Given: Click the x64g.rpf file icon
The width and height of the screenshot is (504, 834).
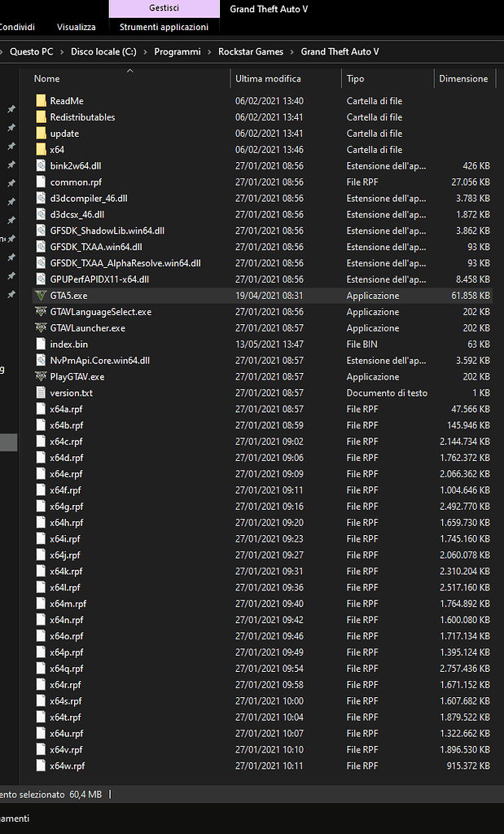Looking at the screenshot, I should point(41,507).
